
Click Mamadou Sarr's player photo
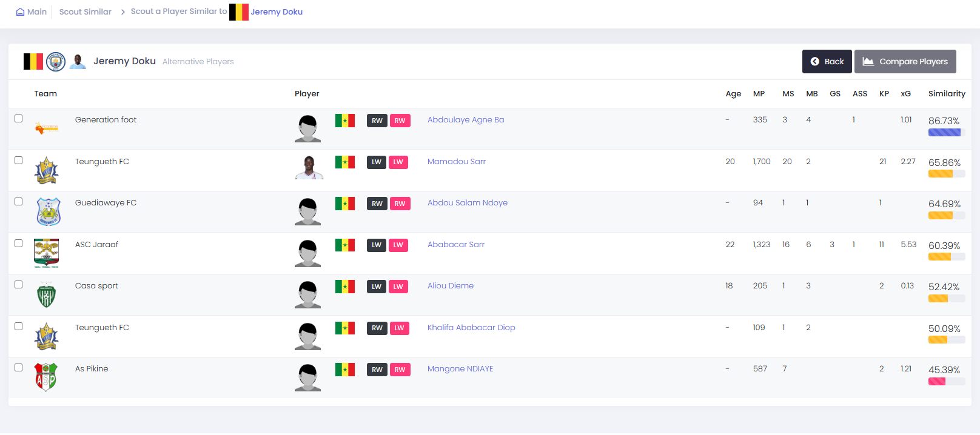pos(308,167)
